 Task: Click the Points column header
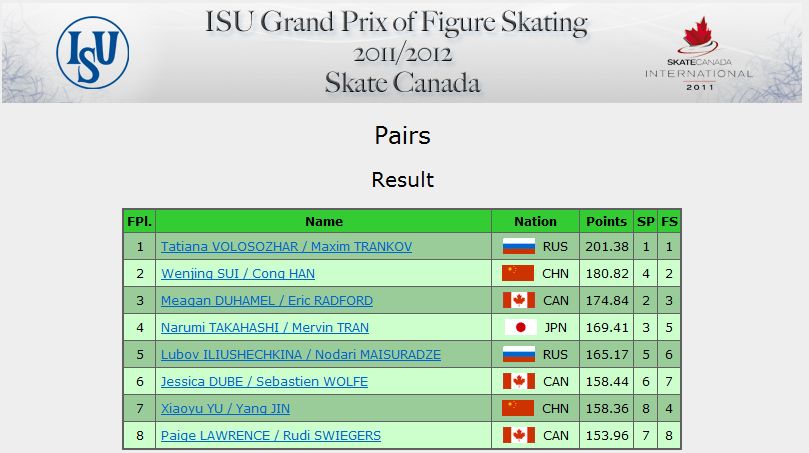click(606, 221)
